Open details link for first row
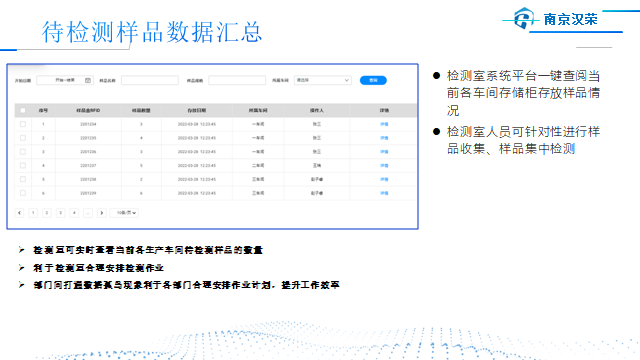 click(384, 124)
